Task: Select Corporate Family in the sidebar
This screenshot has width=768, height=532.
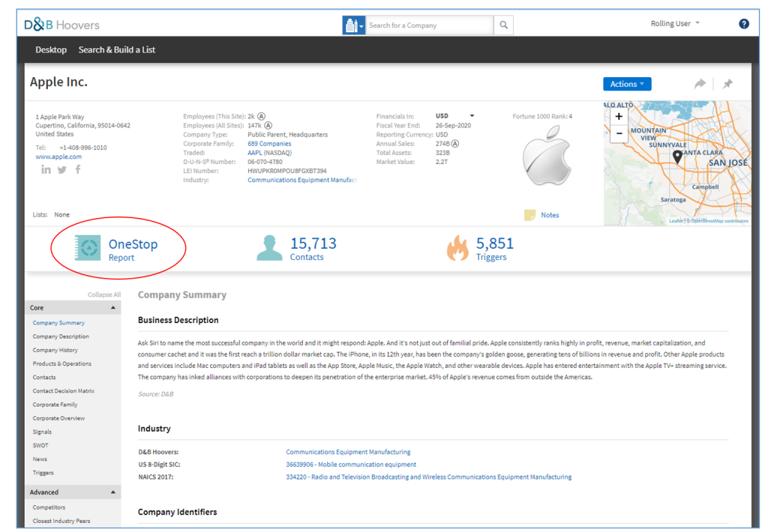Action: click(x=55, y=405)
